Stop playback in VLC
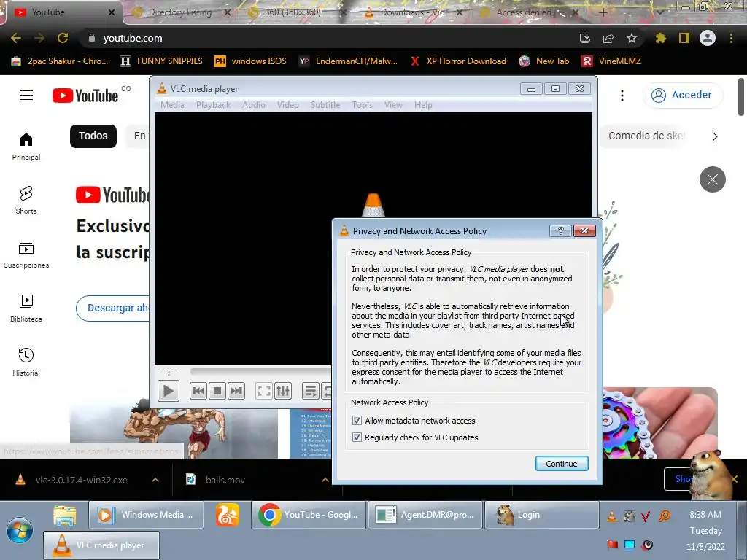The width and height of the screenshot is (747, 560). (217, 391)
